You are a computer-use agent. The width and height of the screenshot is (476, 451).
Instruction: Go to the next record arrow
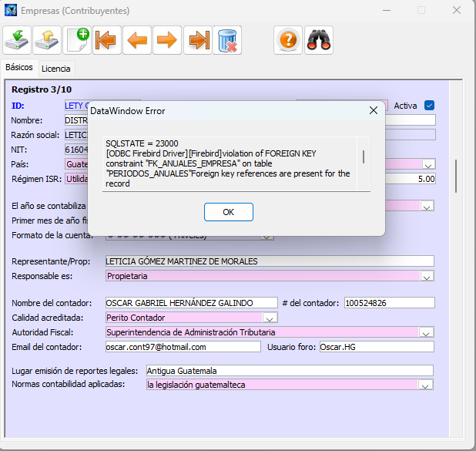coord(167,40)
